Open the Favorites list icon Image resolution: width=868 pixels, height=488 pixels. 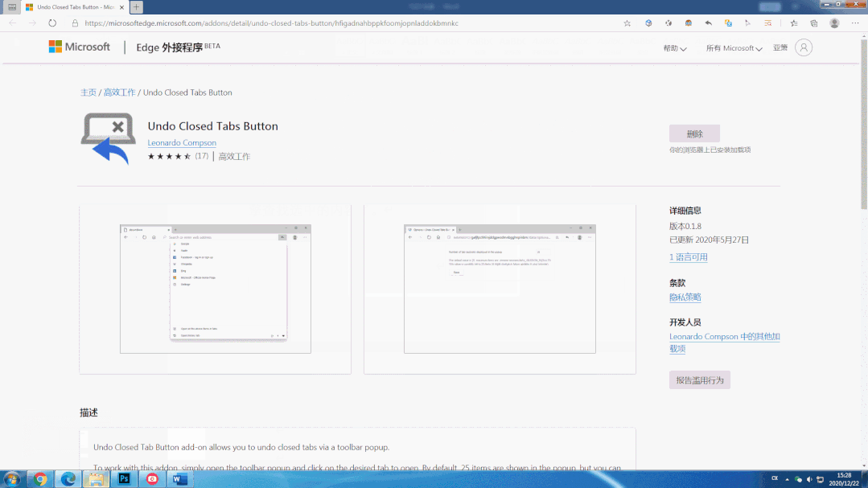pyautogui.click(x=794, y=23)
